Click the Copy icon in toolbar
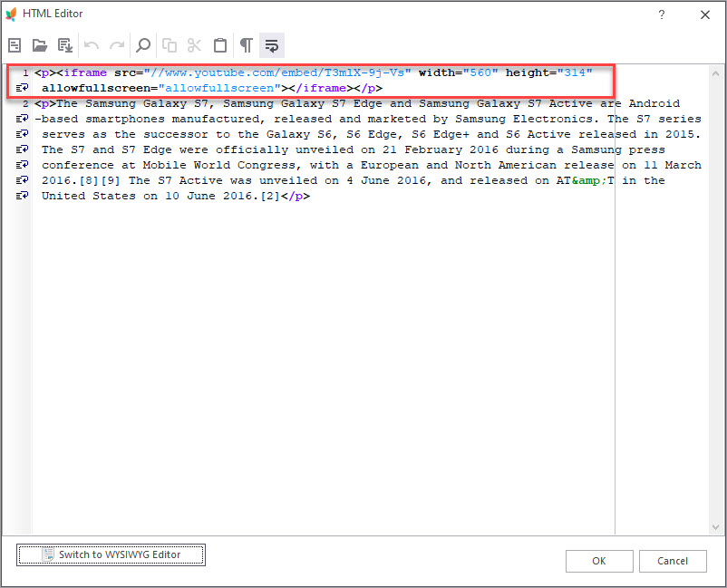Viewport: 727px width, 588px height. tap(170, 45)
